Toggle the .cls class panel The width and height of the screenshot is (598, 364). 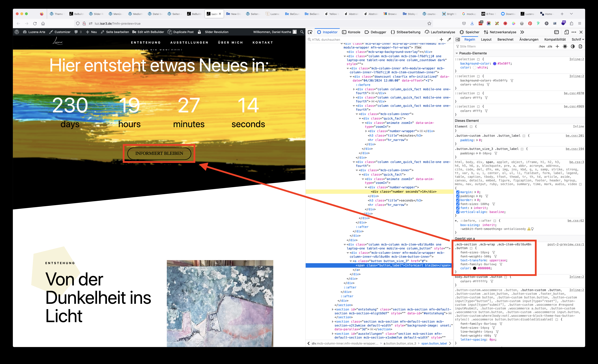click(550, 46)
